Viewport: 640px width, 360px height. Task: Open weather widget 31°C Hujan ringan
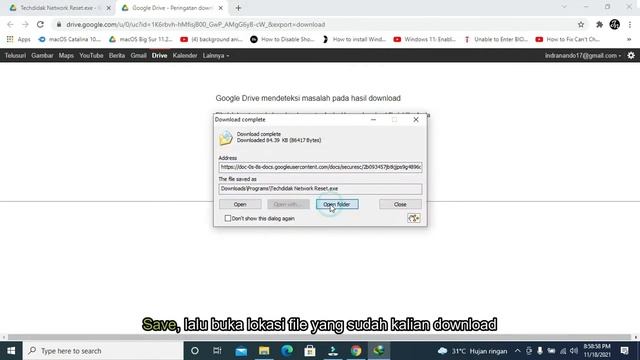472,351
